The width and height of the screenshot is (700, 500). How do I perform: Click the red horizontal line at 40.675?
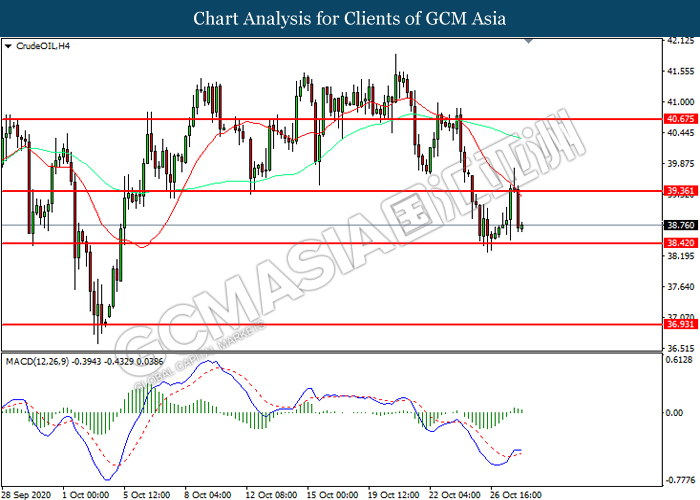(x=332, y=119)
